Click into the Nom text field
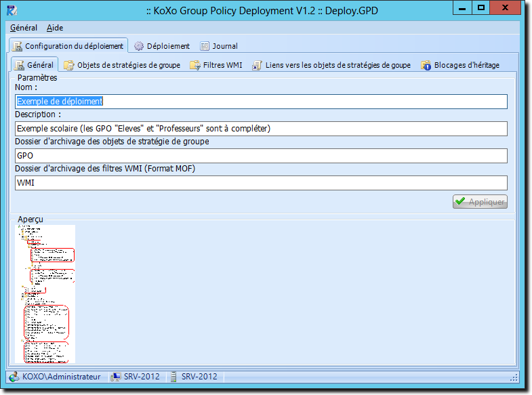The width and height of the screenshot is (532, 395). coord(261,102)
